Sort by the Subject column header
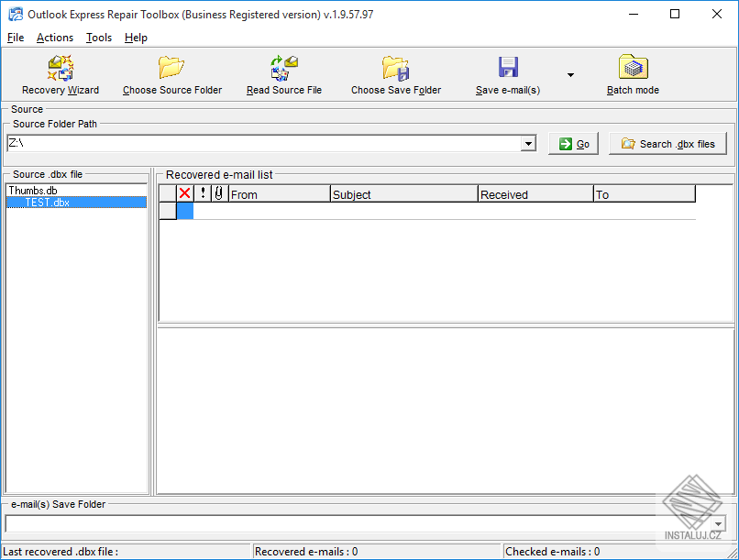 click(x=404, y=194)
